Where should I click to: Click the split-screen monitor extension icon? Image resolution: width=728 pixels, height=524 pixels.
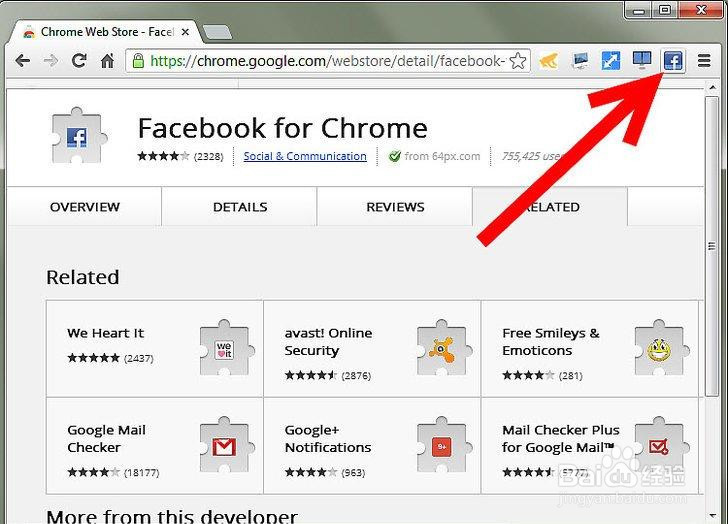[x=642, y=60]
